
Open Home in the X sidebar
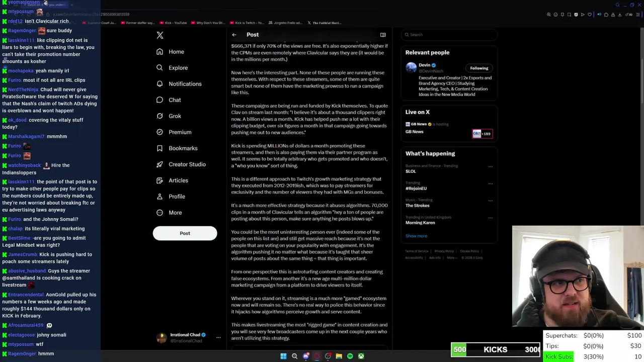[x=170, y=52]
